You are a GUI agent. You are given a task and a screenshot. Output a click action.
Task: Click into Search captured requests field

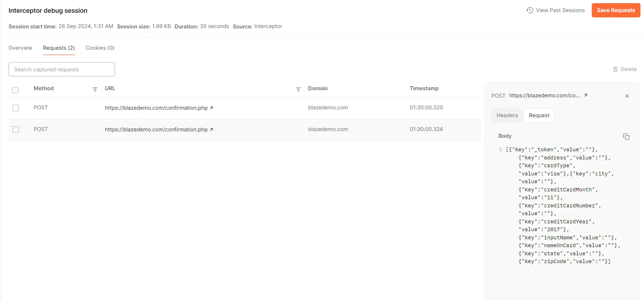point(62,69)
